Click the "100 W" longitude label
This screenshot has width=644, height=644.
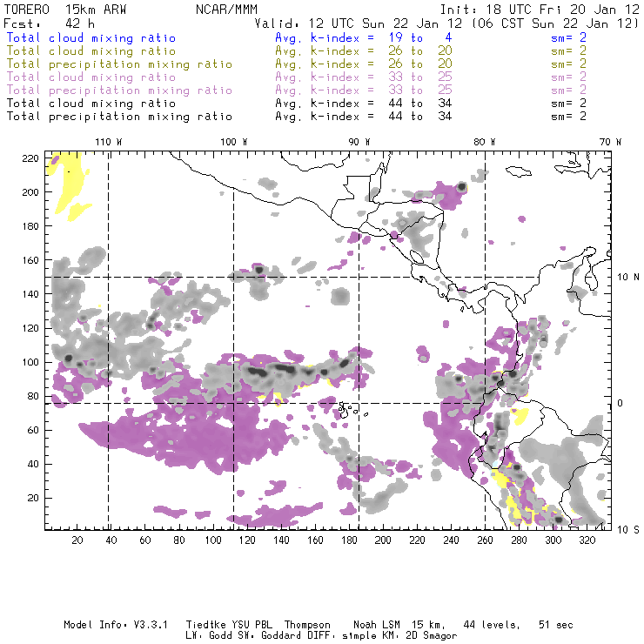pyautogui.click(x=234, y=142)
